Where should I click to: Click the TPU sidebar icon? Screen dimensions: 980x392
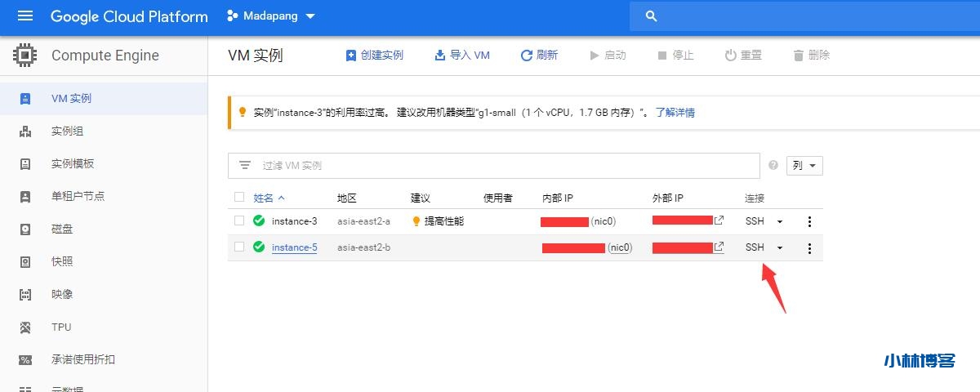(x=25, y=327)
